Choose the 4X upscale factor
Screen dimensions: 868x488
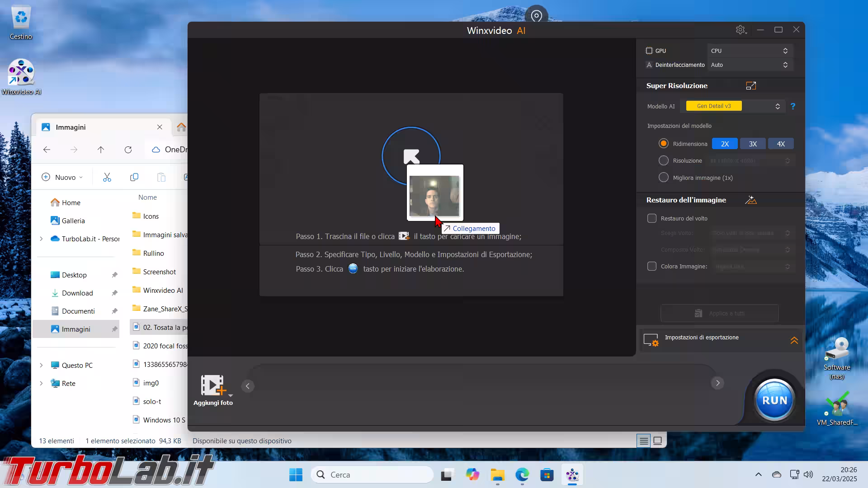point(781,144)
